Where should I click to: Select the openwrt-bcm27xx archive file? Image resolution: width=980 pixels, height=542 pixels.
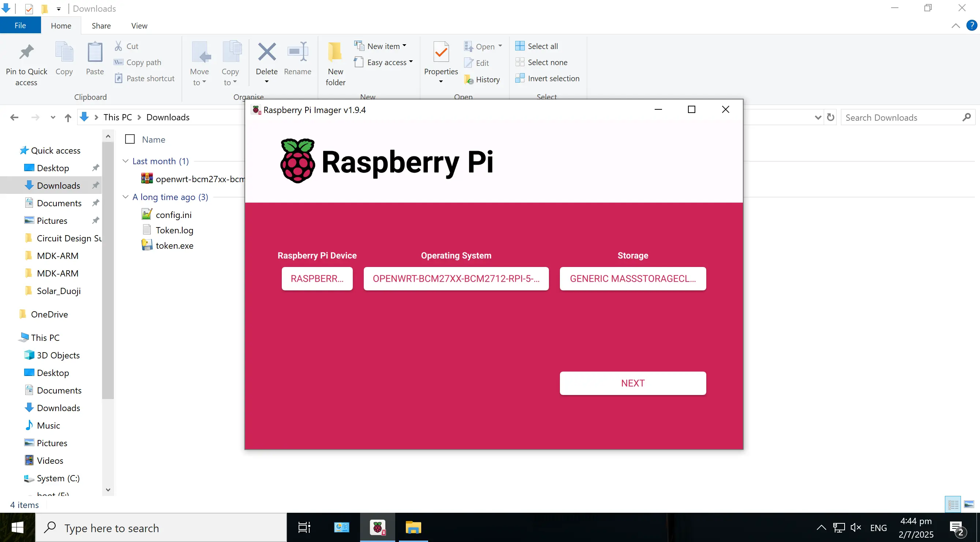click(x=193, y=178)
